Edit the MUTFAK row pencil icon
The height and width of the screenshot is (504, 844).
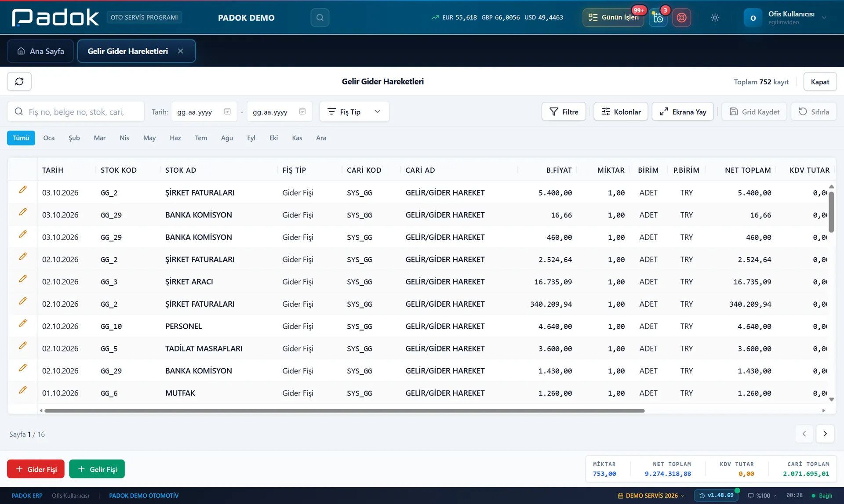click(23, 390)
